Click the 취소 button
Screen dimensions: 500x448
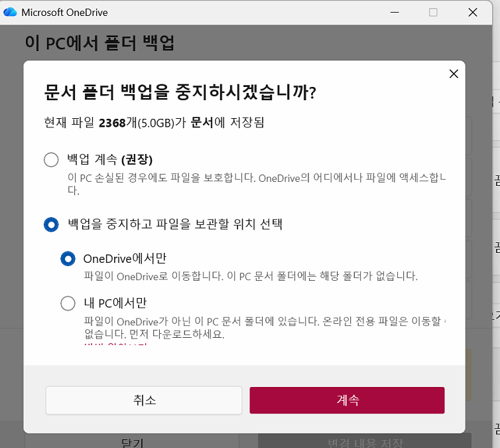144,400
